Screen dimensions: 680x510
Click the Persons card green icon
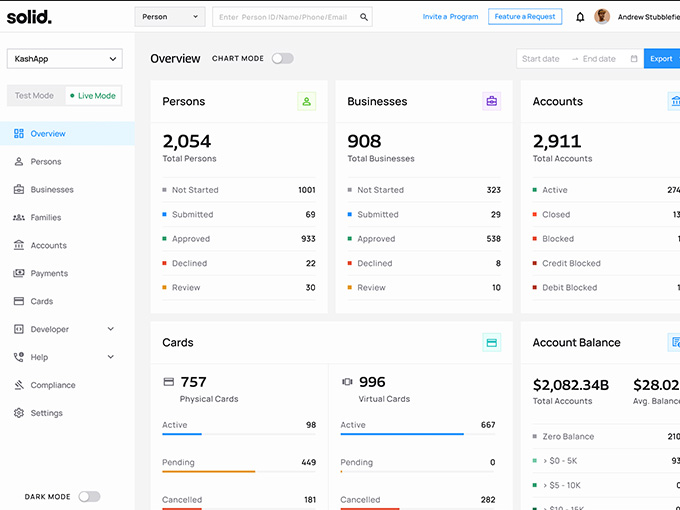click(306, 101)
